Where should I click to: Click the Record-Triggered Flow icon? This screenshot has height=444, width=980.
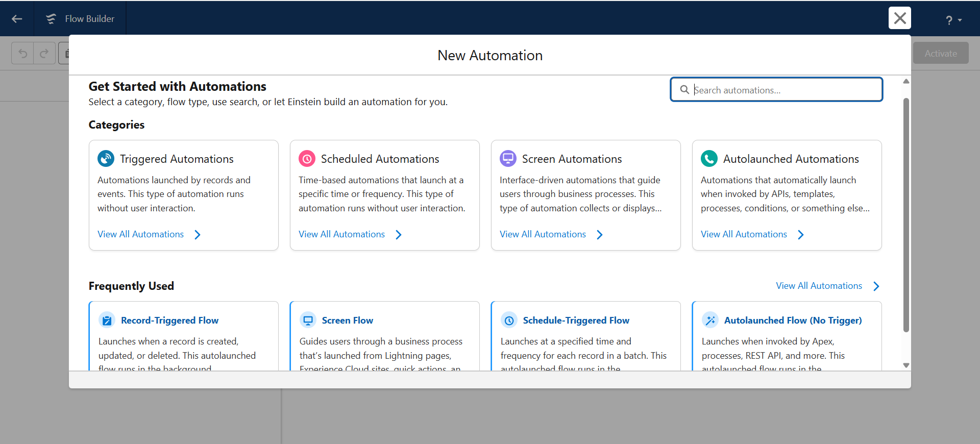tap(107, 320)
